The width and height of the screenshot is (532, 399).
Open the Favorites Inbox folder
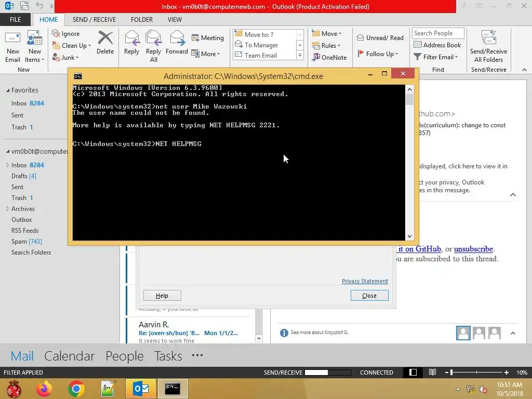(x=28, y=103)
